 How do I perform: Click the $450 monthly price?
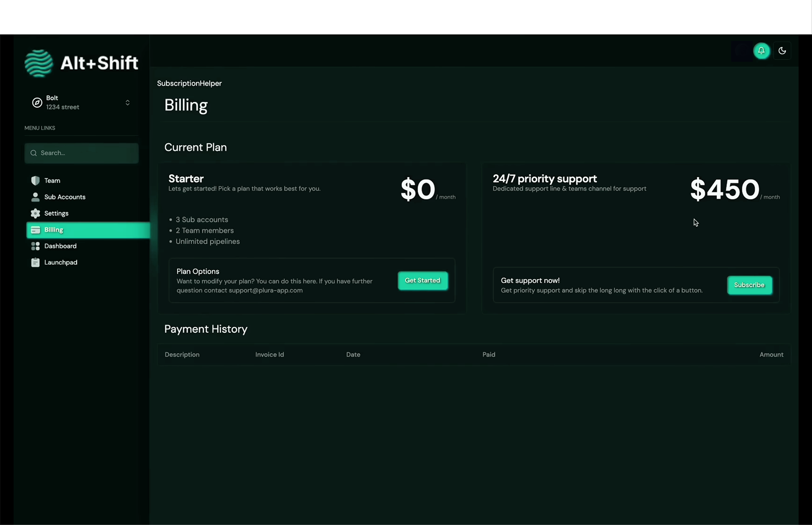[x=724, y=189]
